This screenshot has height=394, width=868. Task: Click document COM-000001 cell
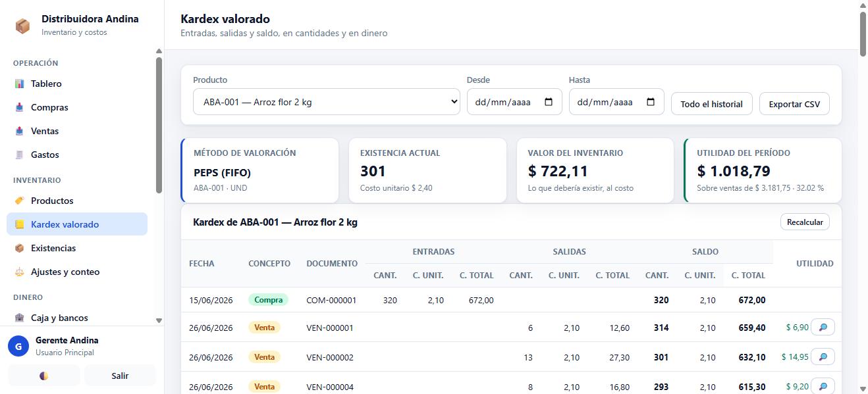pos(331,300)
